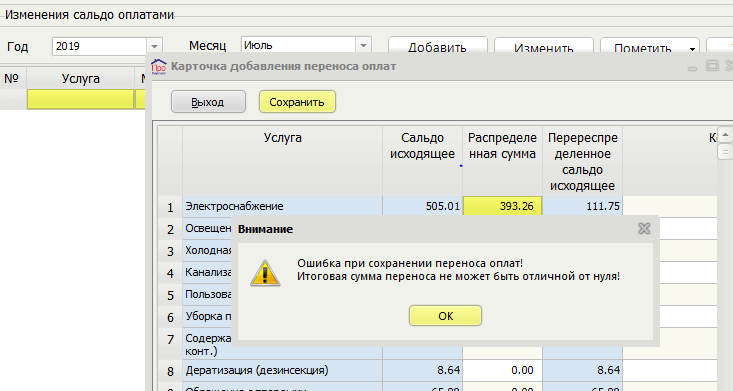Select the Электроснабжение service row
The height and width of the screenshot is (391, 733).
point(282,206)
